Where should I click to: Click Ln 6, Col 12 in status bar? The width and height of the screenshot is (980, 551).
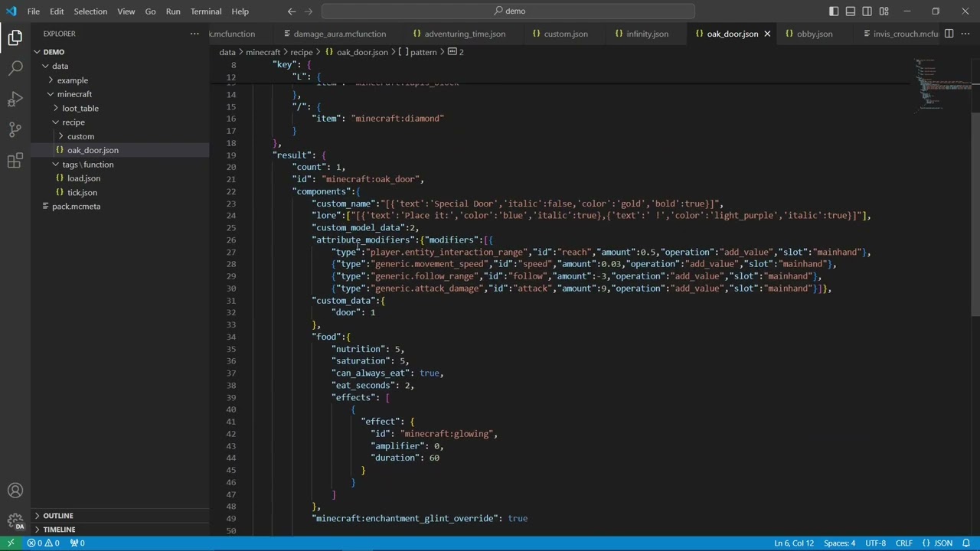pyautogui.click(x=794, y=543)
